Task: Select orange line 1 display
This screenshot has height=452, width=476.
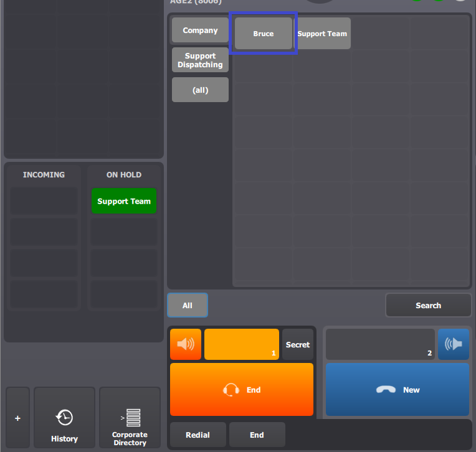Action: click(x=242, y=344)
